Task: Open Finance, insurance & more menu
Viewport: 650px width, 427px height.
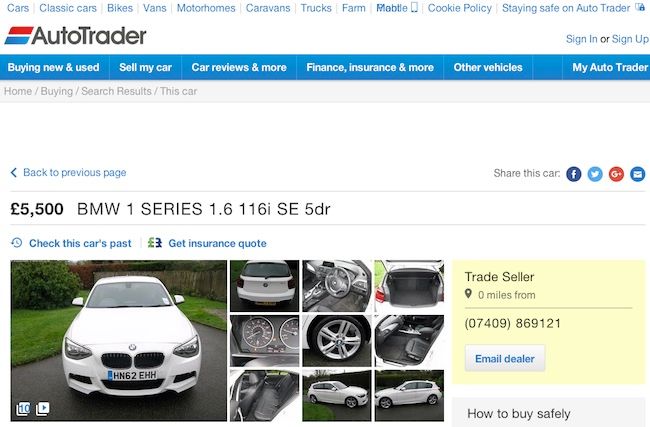Action: click(x=370, y=67)
